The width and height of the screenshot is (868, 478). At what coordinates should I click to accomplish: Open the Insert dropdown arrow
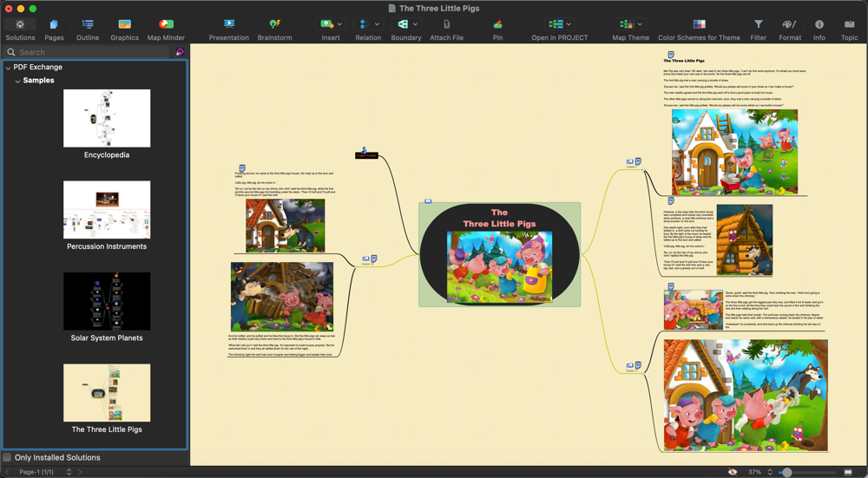coord(339,24)
